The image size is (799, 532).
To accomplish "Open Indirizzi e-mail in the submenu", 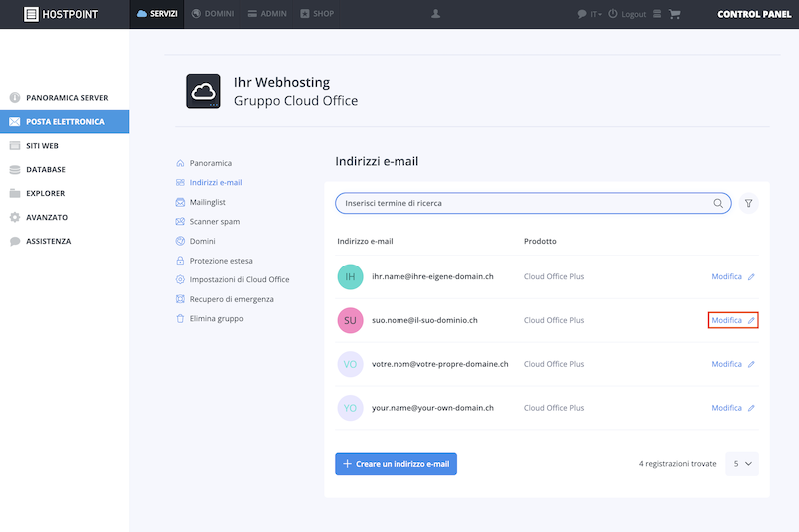I will click(x=209, y=183).
